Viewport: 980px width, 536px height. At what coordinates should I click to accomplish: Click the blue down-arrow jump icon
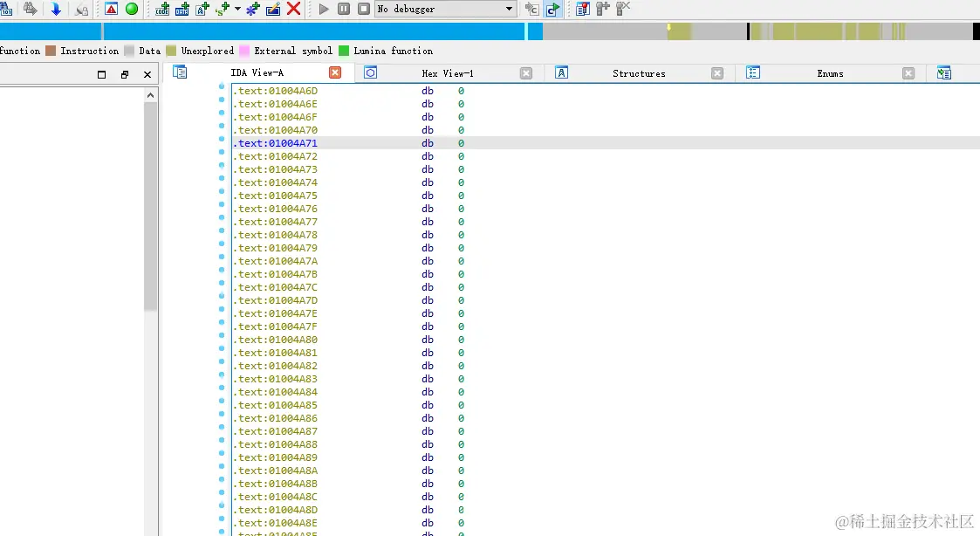[56, 9]
